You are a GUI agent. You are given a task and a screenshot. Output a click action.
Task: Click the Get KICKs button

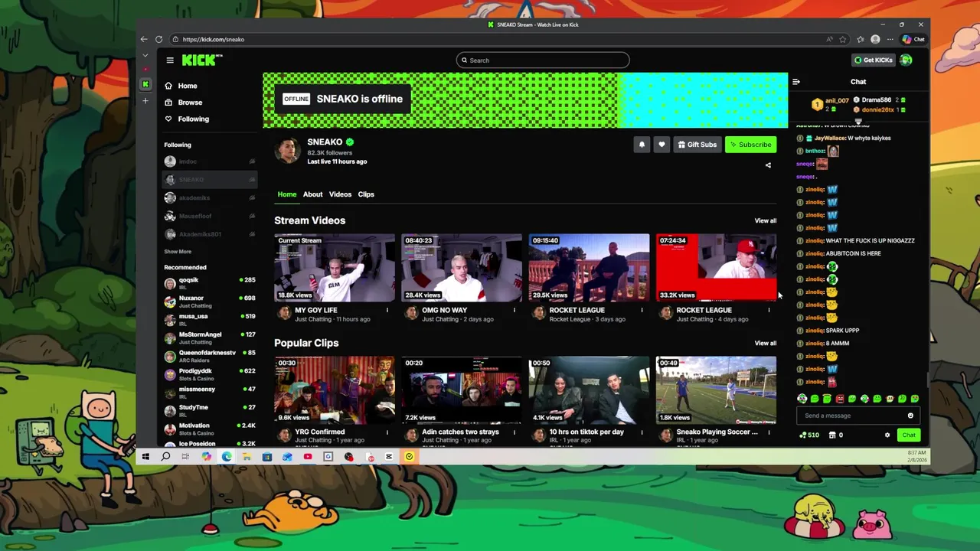873,60
